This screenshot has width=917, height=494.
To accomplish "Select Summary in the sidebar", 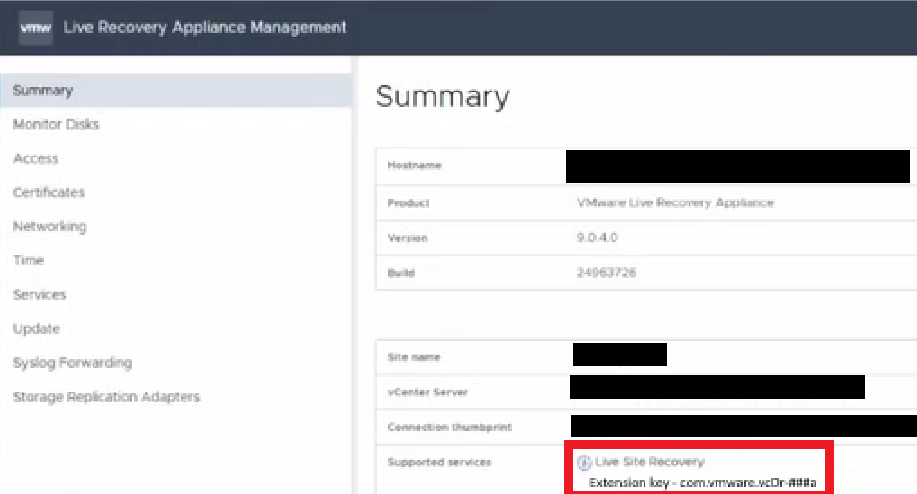I will [x=43, y=90].
